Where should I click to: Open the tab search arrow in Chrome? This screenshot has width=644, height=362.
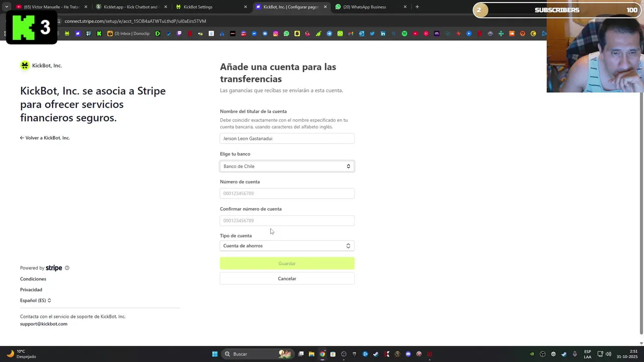(7, 7)
